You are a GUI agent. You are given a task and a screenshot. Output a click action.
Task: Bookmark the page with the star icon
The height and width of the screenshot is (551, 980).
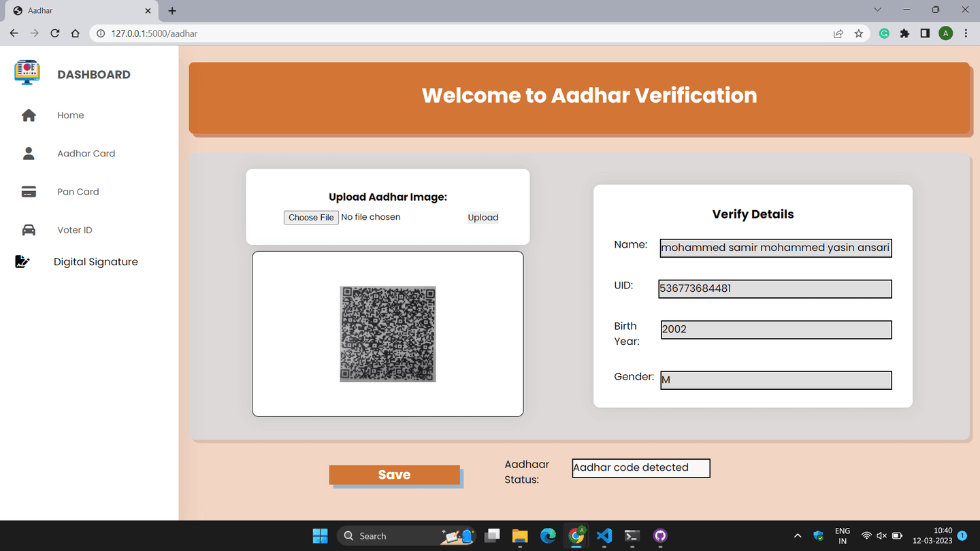(x=859, y=33)
